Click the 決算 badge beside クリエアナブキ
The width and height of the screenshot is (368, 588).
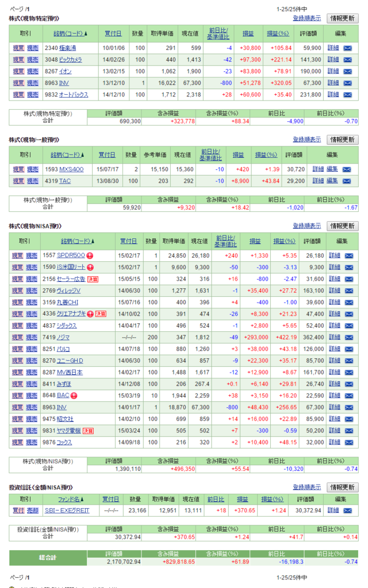pos(101,314)
